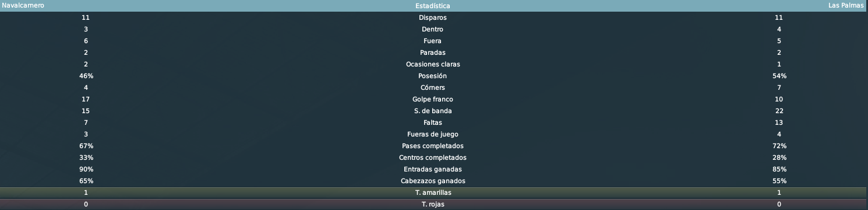Screen dimensions: 868x210
Task: Click the Entradas ganadas label
Action: pos(432,169)
